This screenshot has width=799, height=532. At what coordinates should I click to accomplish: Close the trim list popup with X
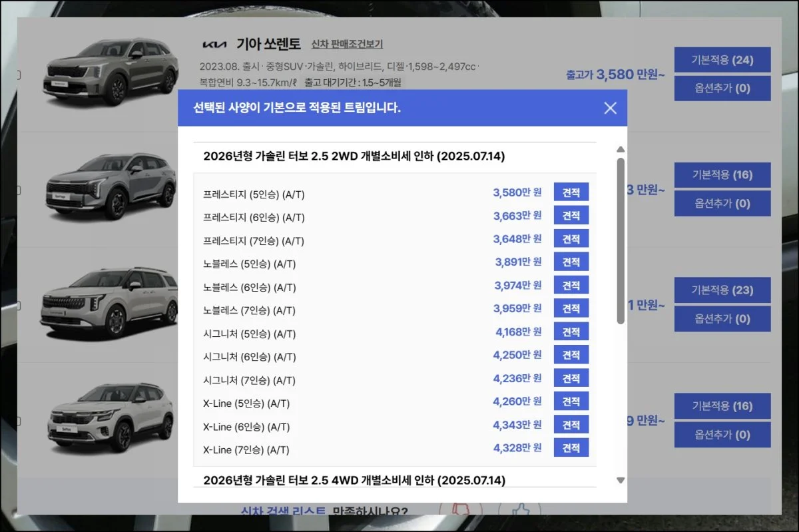(610, 108)
